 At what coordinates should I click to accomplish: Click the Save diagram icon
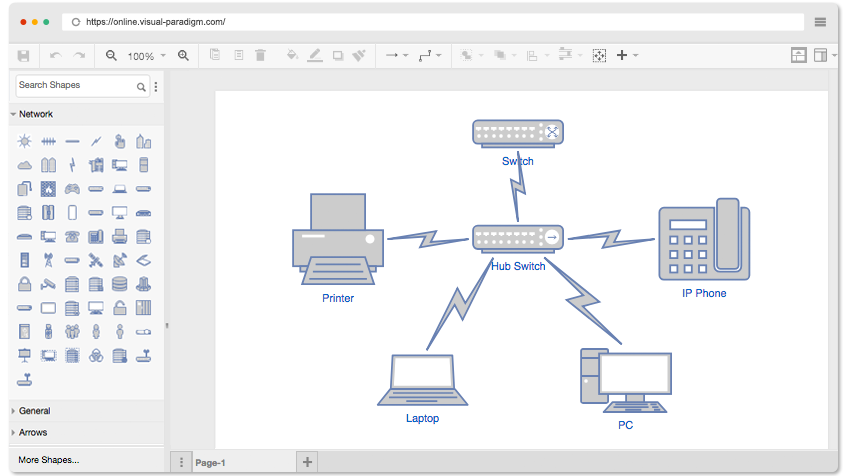[x=23, y=56]
